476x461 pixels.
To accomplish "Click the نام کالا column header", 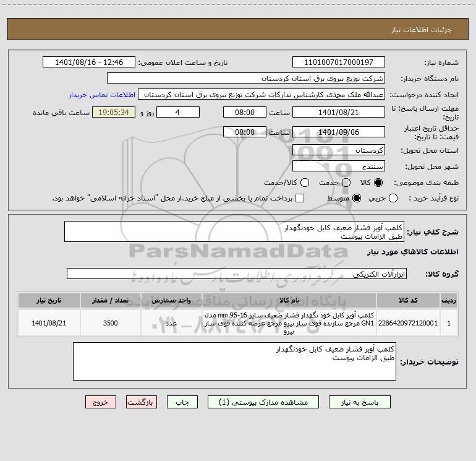I will (x=289, y=300).
